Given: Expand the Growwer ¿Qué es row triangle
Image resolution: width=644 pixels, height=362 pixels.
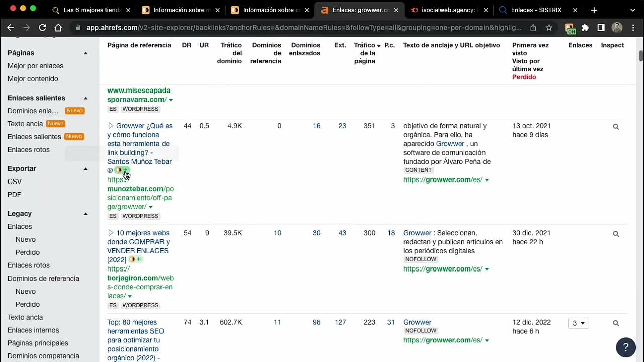Looking at the screenshot, I should 111,126.
